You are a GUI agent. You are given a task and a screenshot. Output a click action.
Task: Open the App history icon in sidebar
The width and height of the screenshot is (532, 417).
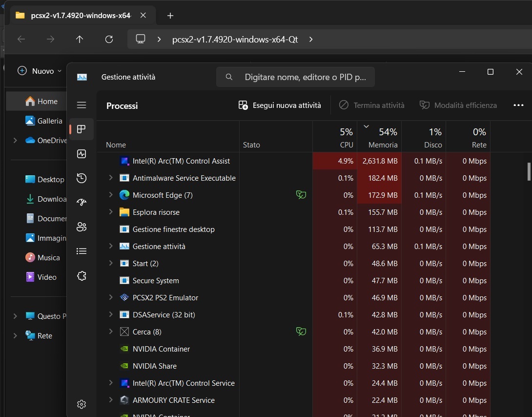point(82,178)
